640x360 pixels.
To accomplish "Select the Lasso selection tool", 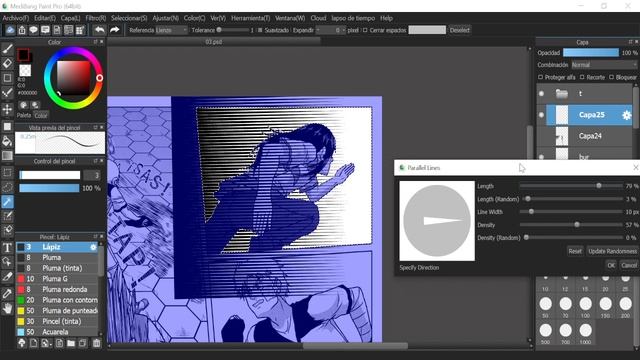I will tap(7, 187).
